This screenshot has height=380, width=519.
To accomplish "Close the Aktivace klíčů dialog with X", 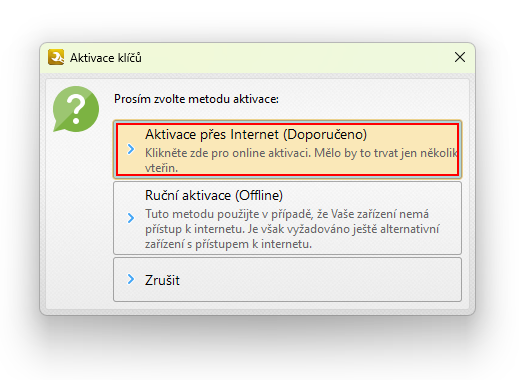I will pyautogui.click(x=460, y=57).
